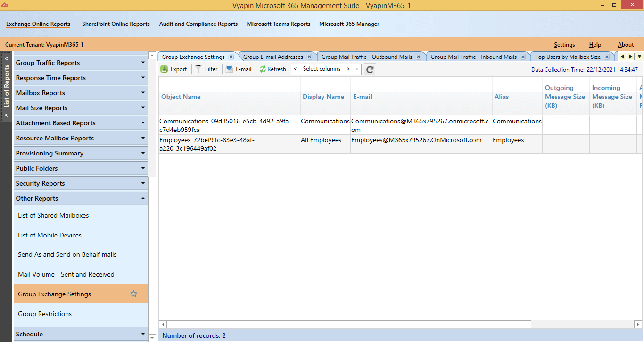Close the Group Exchange Settings tab
This screenshot has height=343, width=644.
[231, 57]
